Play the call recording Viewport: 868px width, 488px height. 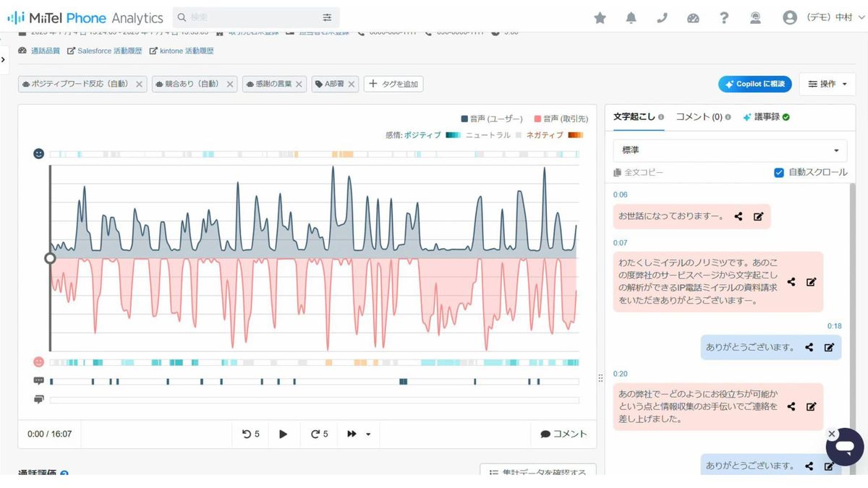coord(284,434)
